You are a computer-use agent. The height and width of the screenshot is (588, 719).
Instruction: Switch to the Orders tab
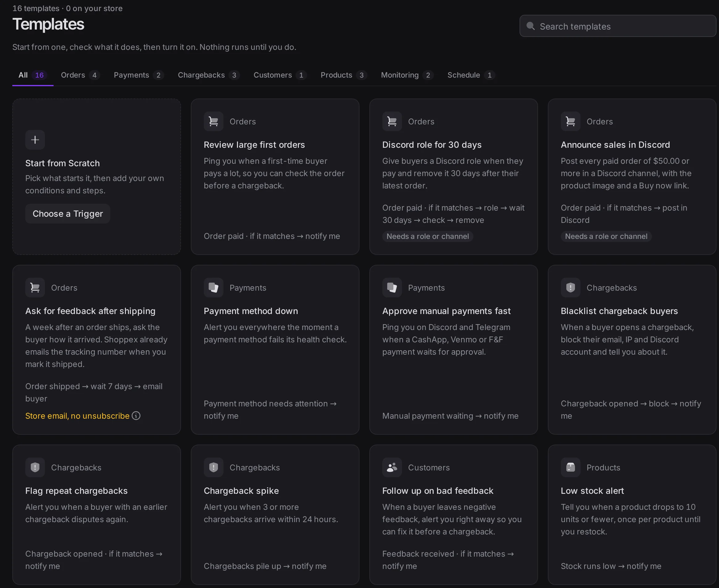pos(80,75)
